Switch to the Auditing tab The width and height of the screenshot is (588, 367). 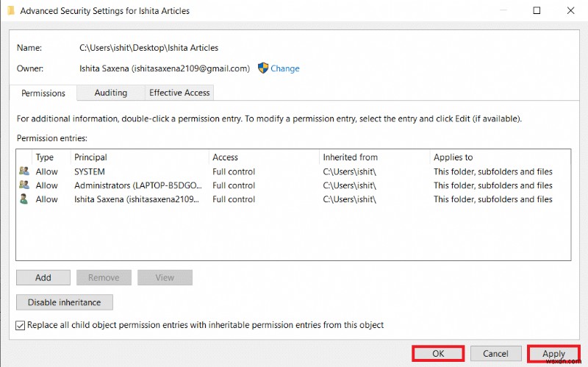(x=110, y=93)
